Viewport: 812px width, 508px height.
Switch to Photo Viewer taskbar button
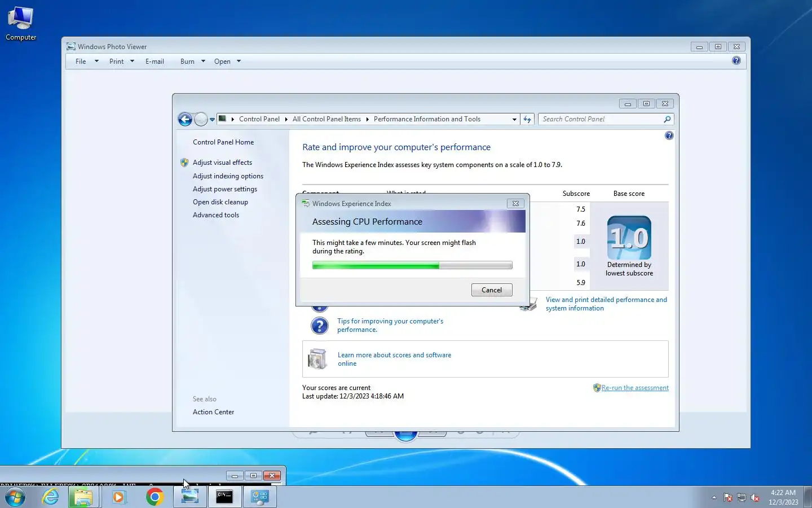point(189,497)
